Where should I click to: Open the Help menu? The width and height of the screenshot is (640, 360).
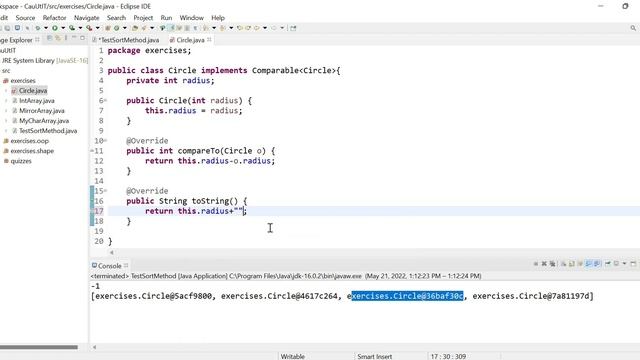[218, 18]
